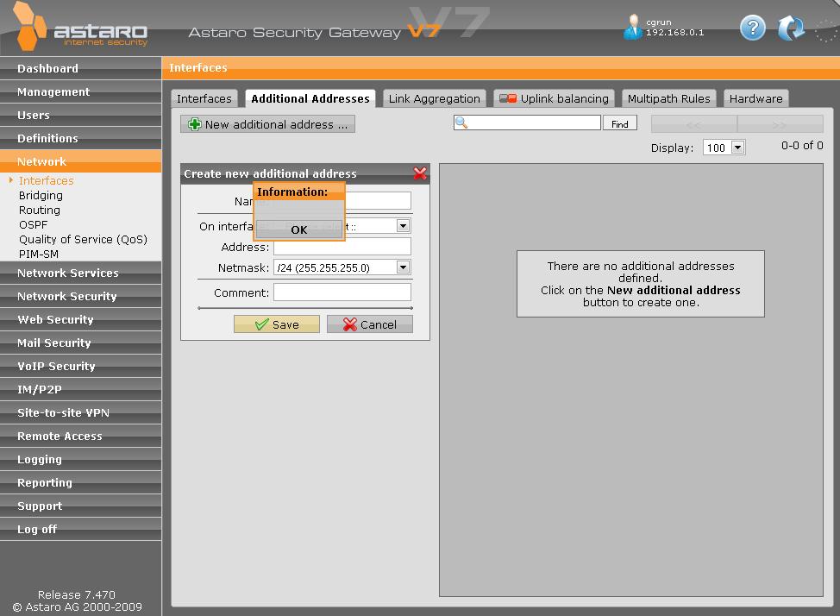Go to the Multipath Rules tab
840x616 pixels.
[x=668, y=98]
